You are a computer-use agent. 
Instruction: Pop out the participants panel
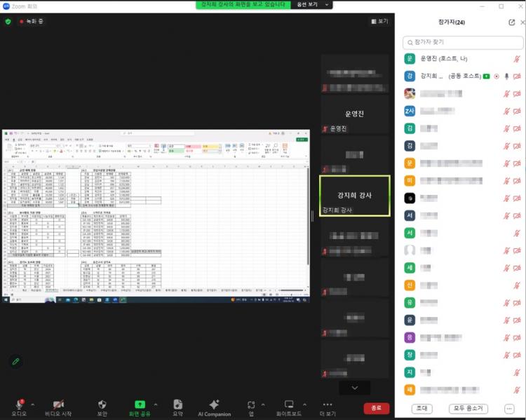[x=511, y=22]
